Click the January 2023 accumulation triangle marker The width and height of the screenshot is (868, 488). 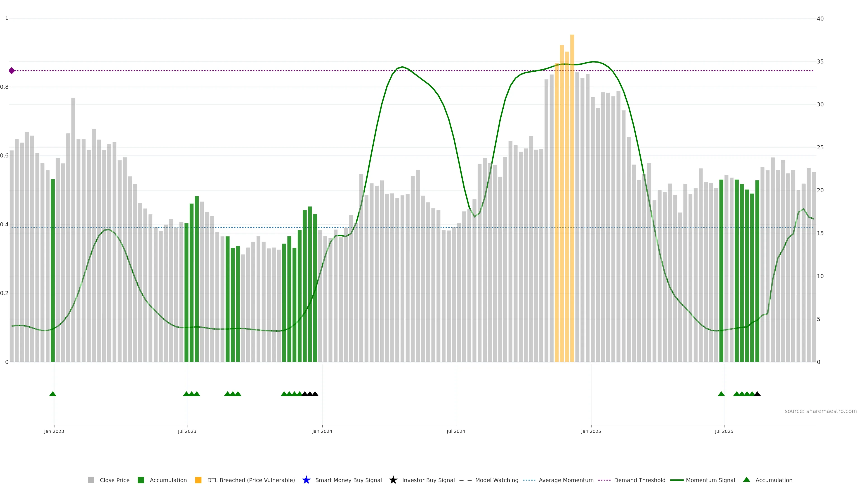[53, 394]
